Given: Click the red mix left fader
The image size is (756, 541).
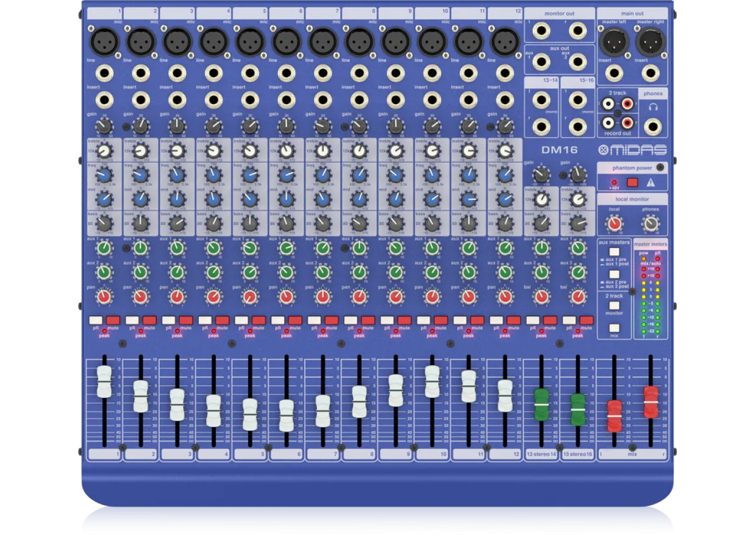Looking at the screenshot, I should [615, 417].
